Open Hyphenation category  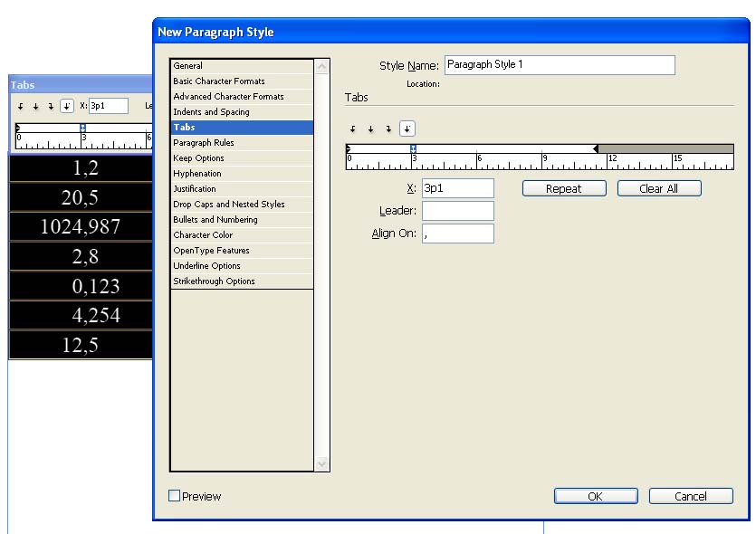242,174
